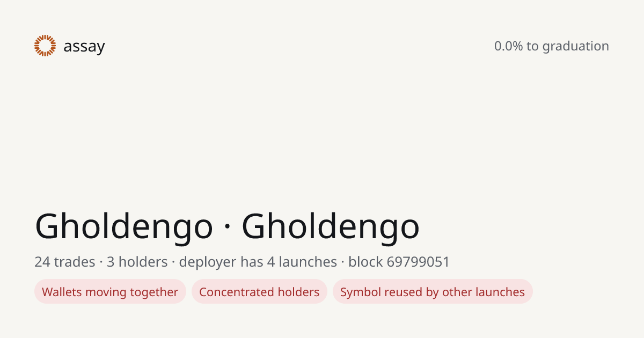Open deployer has 4 launches info
This screenshot has width=644, height=338.
[x=258, y=262]
